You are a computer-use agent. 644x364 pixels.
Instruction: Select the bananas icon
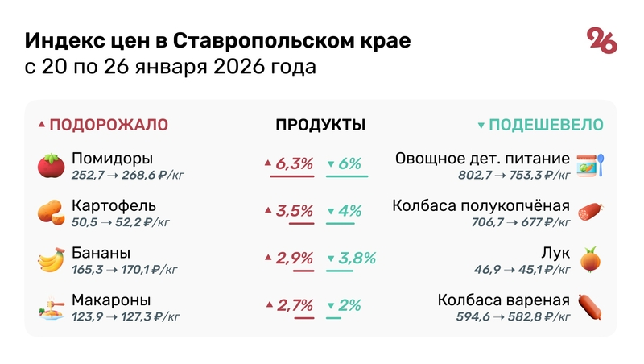tap(51, 259)
